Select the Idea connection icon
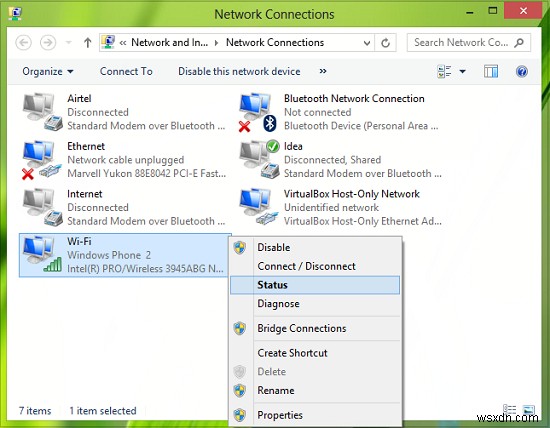The width and height of the screenshot is (550, 428). pos(260,159)
